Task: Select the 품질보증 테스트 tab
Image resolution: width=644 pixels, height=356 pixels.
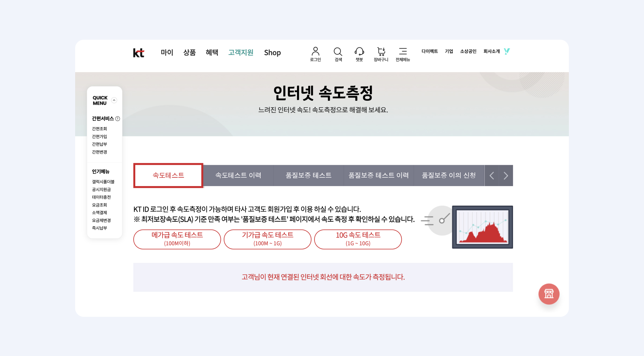Action: click(x=308, y=175)
